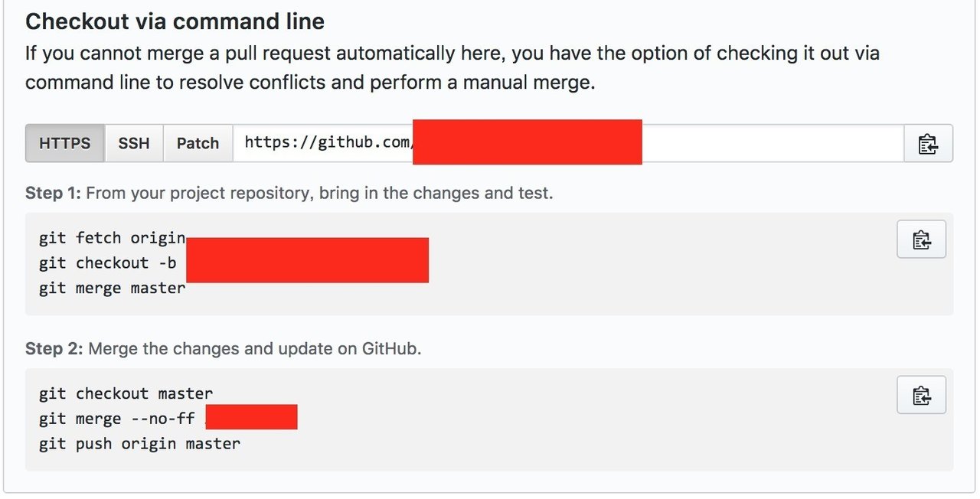The image size is (980, 499).
Task: Copy the Step 1 commands to clipboard
Action: [x=921, y=240]
